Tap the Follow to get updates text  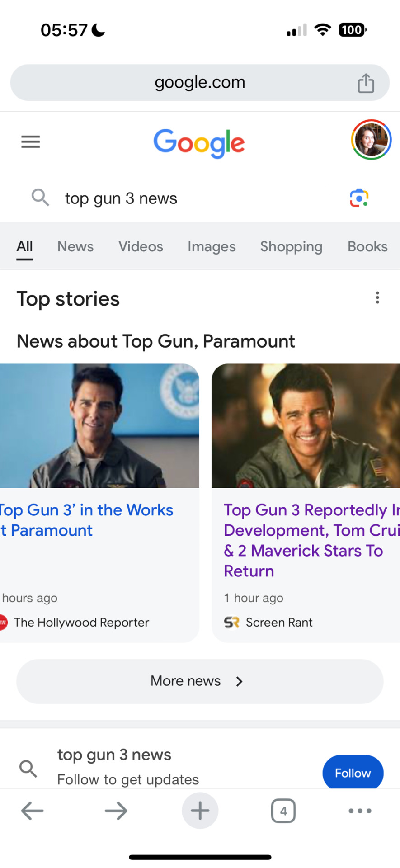tap(128, 779)
